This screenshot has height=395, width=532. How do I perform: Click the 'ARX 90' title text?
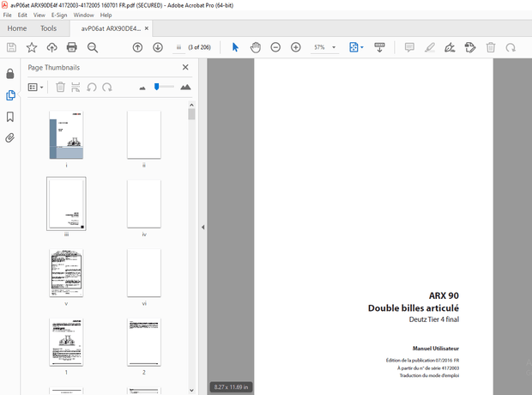pos(444,295)
